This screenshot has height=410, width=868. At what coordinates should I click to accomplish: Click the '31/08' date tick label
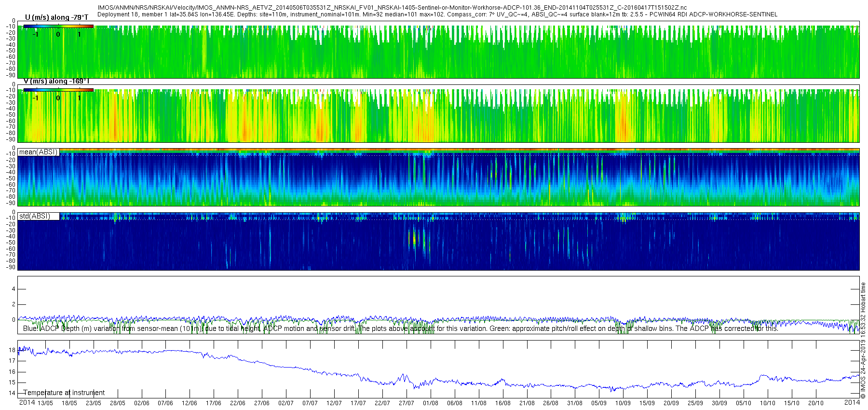575,403
